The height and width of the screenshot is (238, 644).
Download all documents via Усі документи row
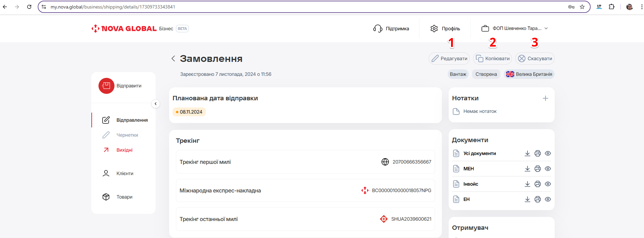pos(527,153)
